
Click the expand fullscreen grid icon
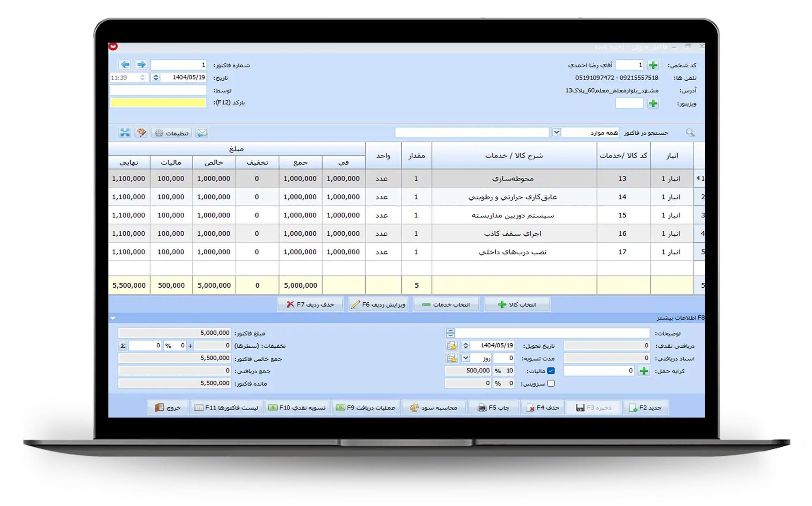[x=125, y=133]
